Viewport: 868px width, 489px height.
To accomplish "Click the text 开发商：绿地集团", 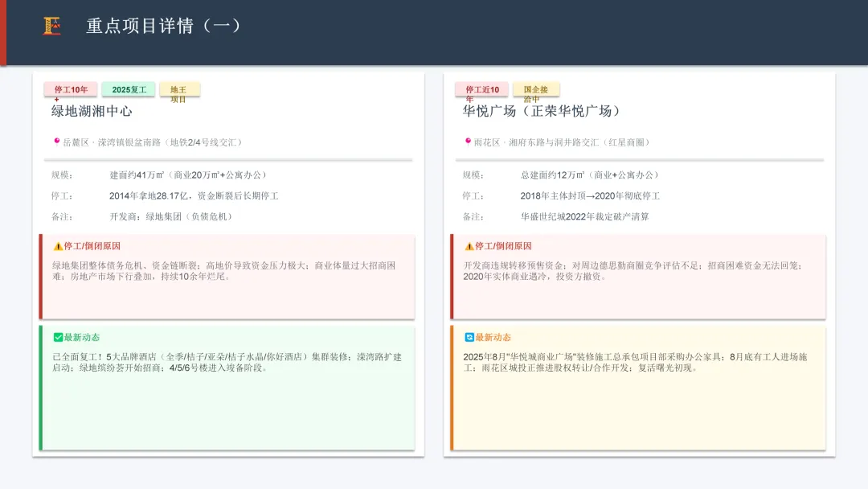I will [x=145, y=216].
